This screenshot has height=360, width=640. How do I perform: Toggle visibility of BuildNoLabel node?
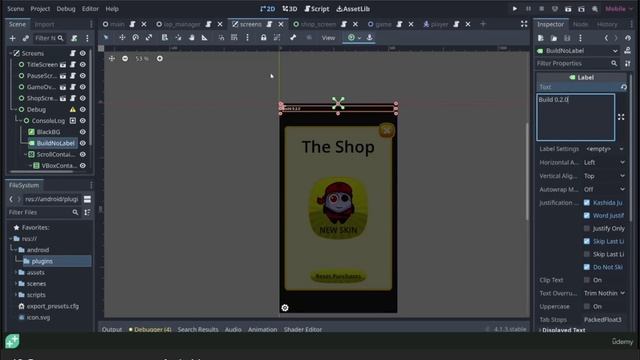(x=83, y=143)
